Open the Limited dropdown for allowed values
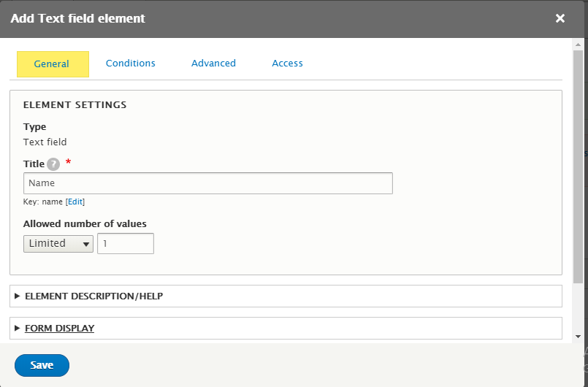 pos(58,244)
